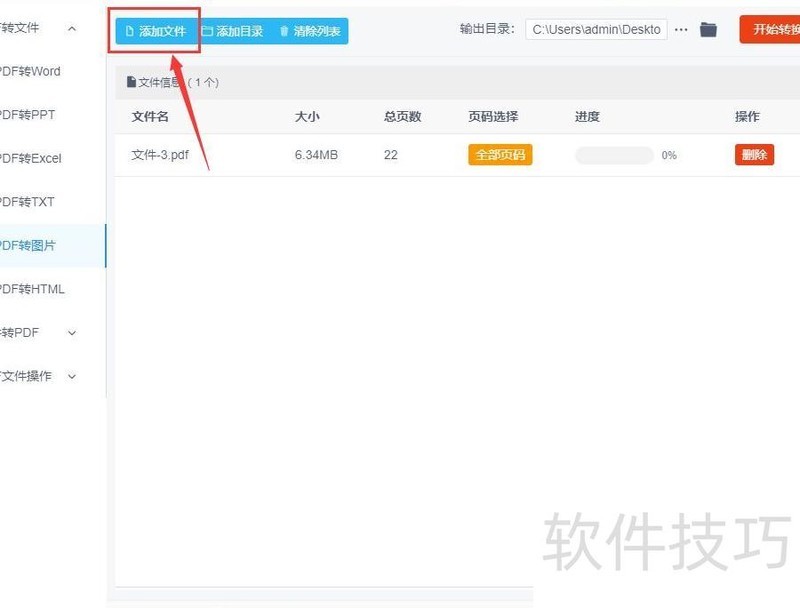Open the 全部页码 page selection

500,155
